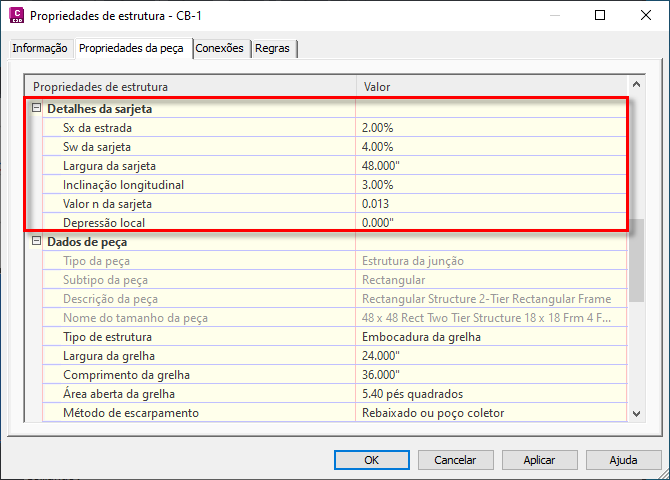Viewport: 670px width, 480px height.
Task: Confirm changes with the OK button
Action: (x=371, y=460)
